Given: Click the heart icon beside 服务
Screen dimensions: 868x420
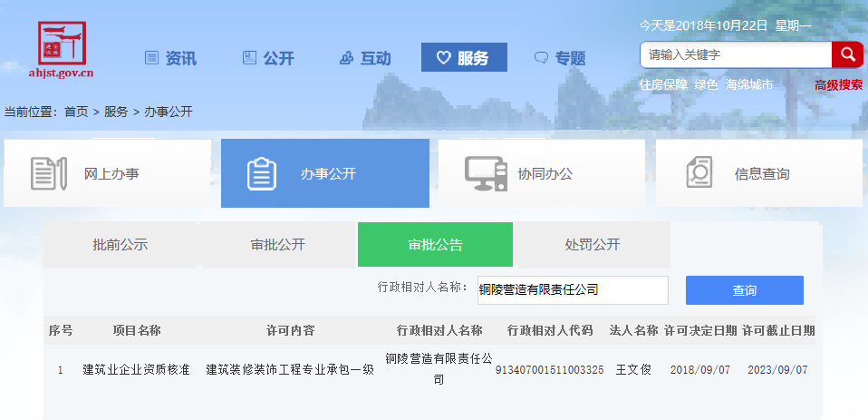Looking at the screenshot, I should click(x=443, y=58).
